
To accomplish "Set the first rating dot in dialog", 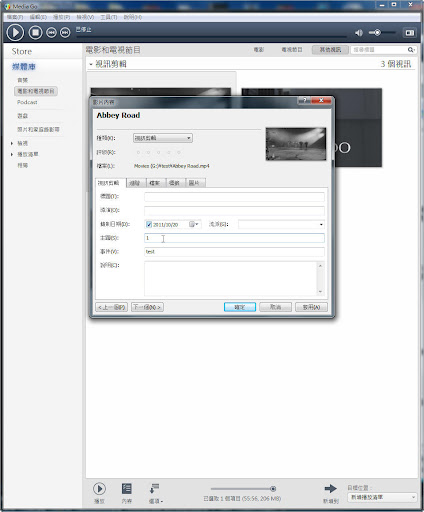I will pos(138,152).
